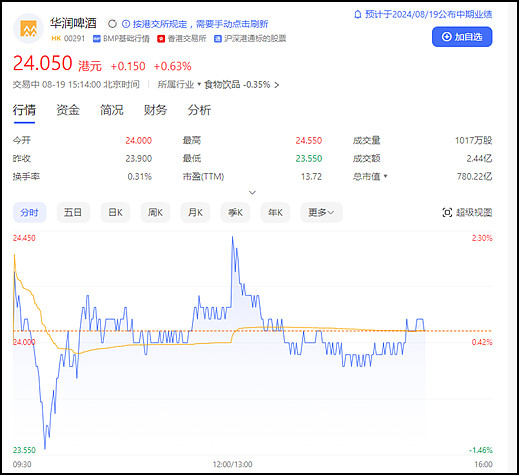This screenshot has height=475, width=519.
Task: Select the 季K chart view
Action: (235, 212)
